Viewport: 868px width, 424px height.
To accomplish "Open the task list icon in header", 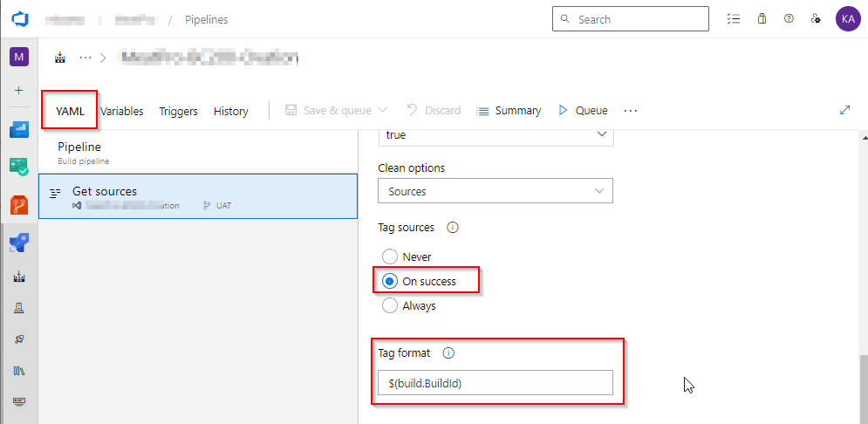I will coord(733,18).
